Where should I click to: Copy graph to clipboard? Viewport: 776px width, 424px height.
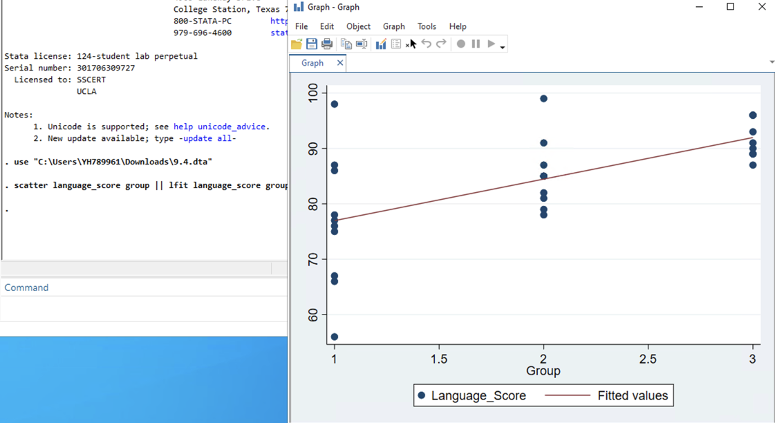coord(346,44)
